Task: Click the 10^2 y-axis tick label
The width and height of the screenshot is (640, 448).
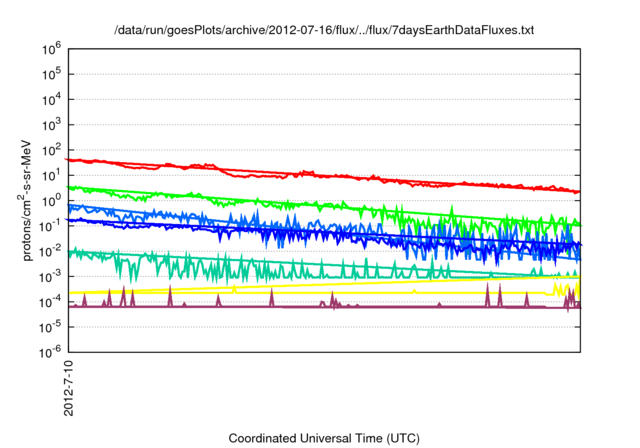Action: pyautogui.click(x=51, y=150)
